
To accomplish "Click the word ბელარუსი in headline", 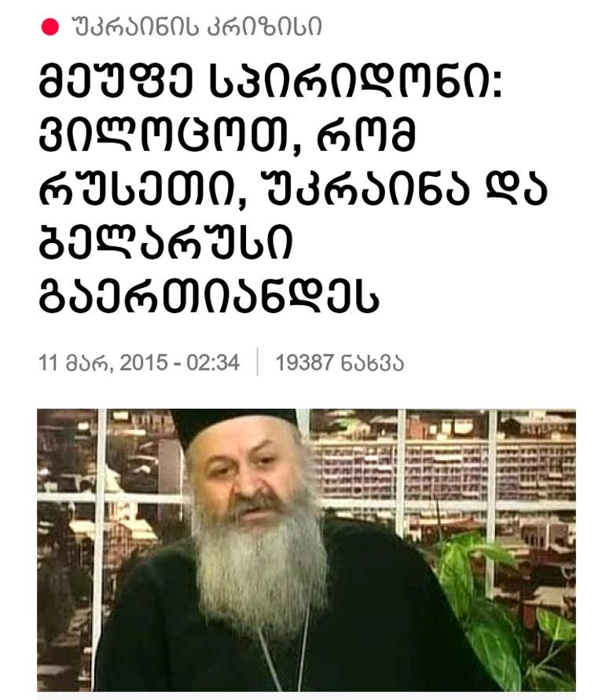I will click(x=166, y=242).
